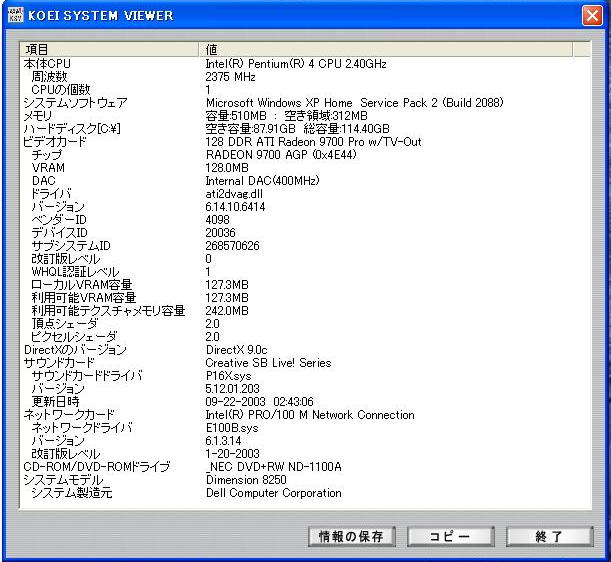Select the 周波数 row label
Viewport: 611px width, 562px height.
pyautogui.click(x=49, y=77)
